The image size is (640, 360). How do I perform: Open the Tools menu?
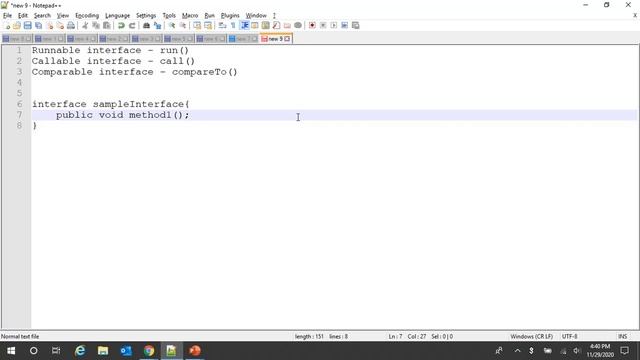click(x=169, y=16)
